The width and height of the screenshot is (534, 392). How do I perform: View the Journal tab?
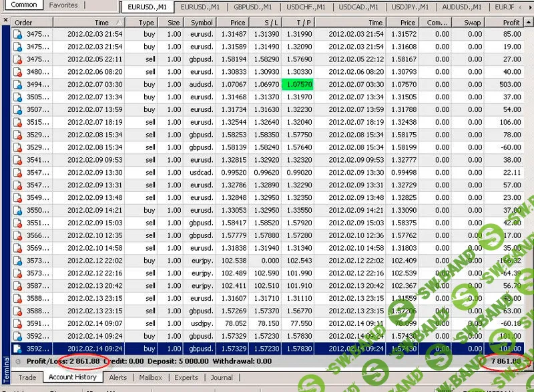(222, 377)
